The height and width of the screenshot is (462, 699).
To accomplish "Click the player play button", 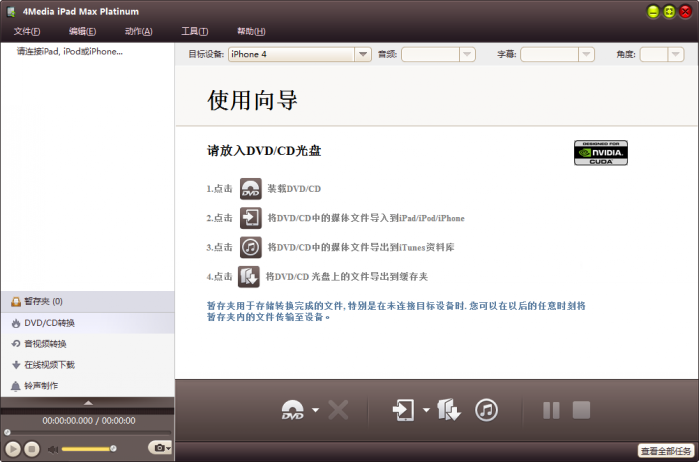I will (13, 449).
